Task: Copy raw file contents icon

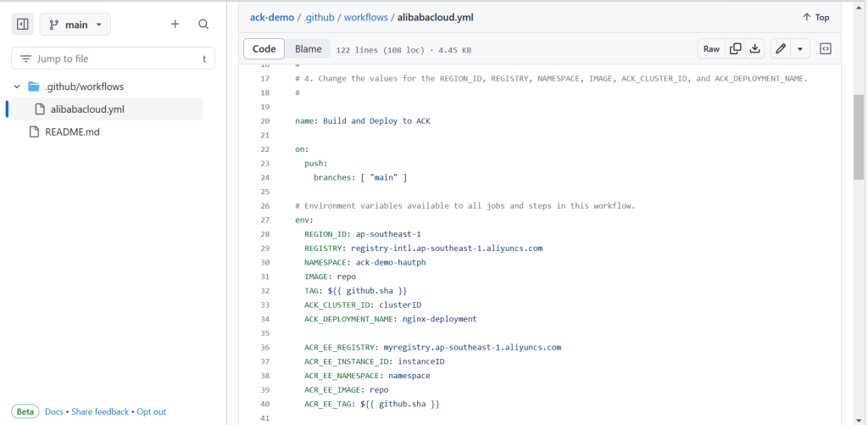Action: pyautogui.click(x=736, y=49)
